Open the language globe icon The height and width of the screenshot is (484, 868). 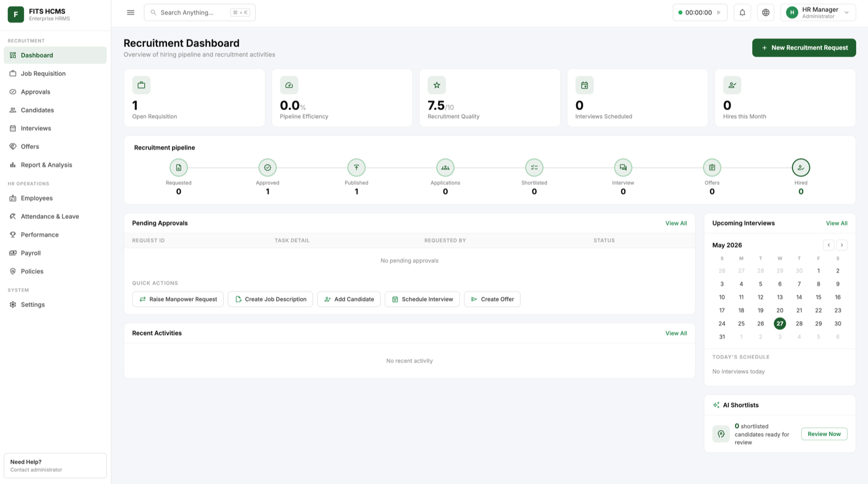click(765, 12)
